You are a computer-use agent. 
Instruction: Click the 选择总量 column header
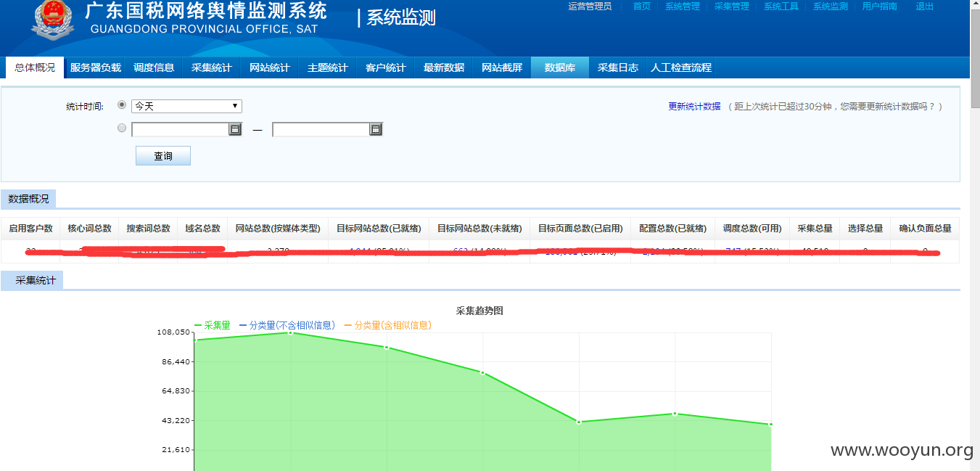point(865,229)
